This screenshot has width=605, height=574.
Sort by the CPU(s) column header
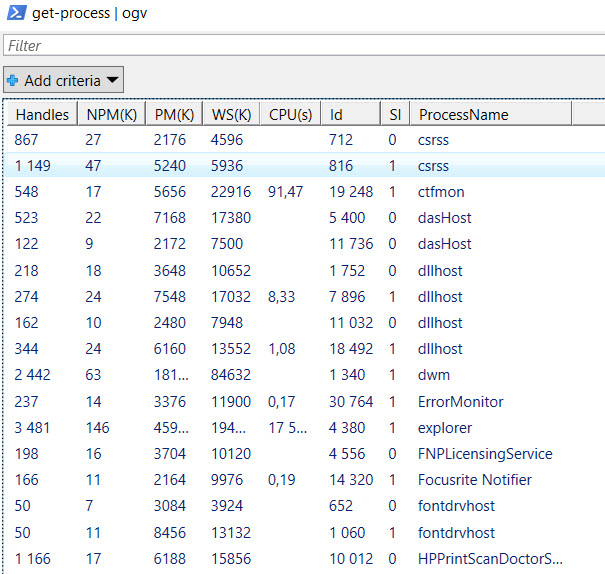pos(291,115)
